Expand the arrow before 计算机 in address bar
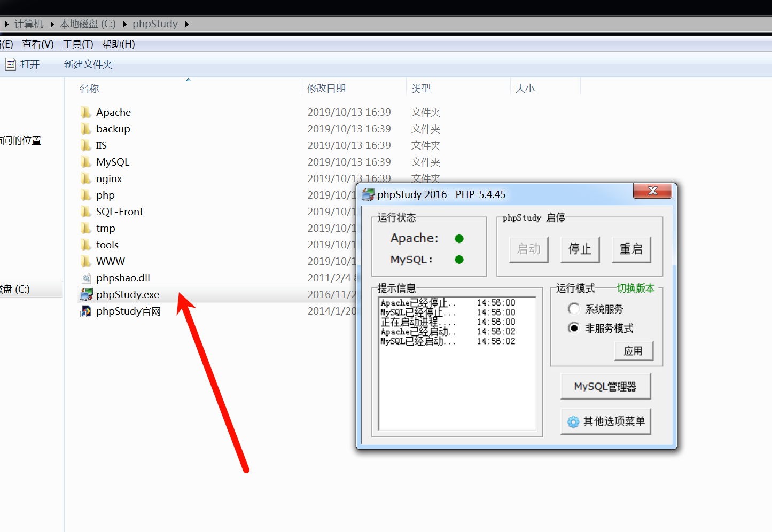This screenshot has width=772, height=532. [6, 24]
